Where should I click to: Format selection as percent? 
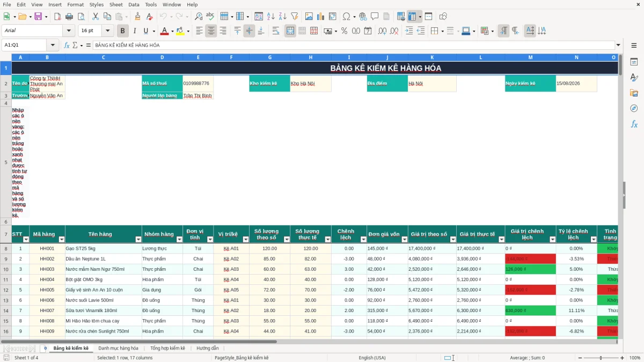pyautogui.click(x=344, y=31)
